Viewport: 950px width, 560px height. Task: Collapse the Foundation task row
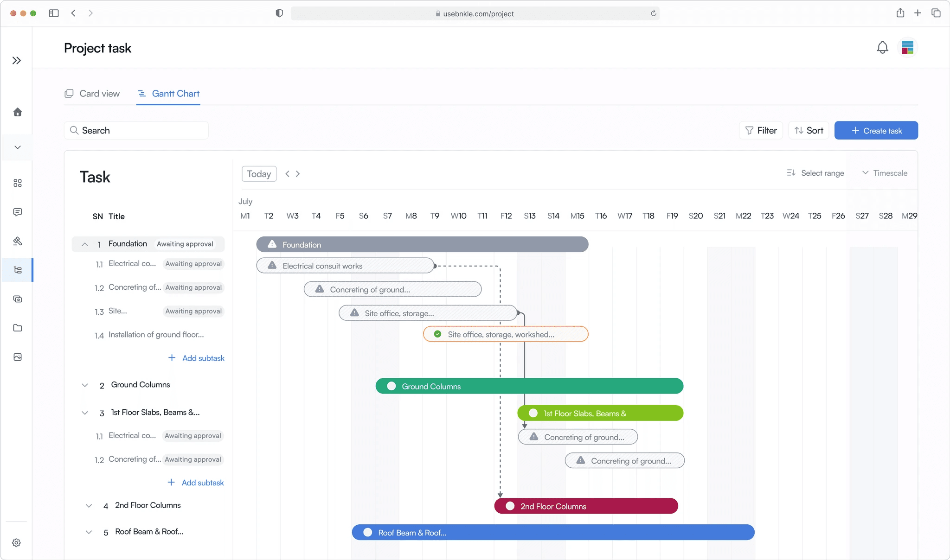(85, 244)
